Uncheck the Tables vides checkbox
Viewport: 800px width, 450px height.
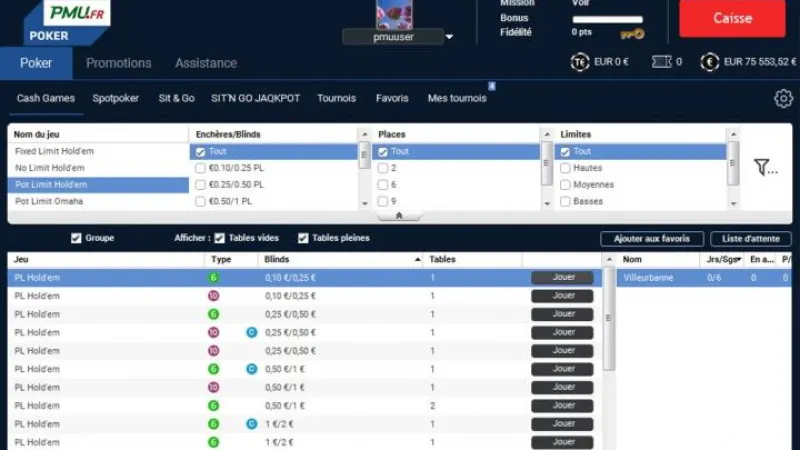219,238
